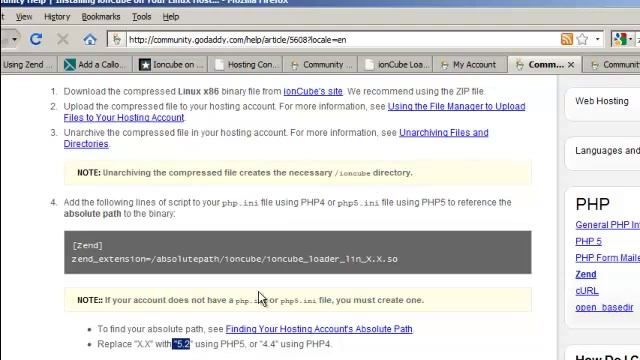
Task: Switch to the Add a Callo... tab
Action: 95,64
